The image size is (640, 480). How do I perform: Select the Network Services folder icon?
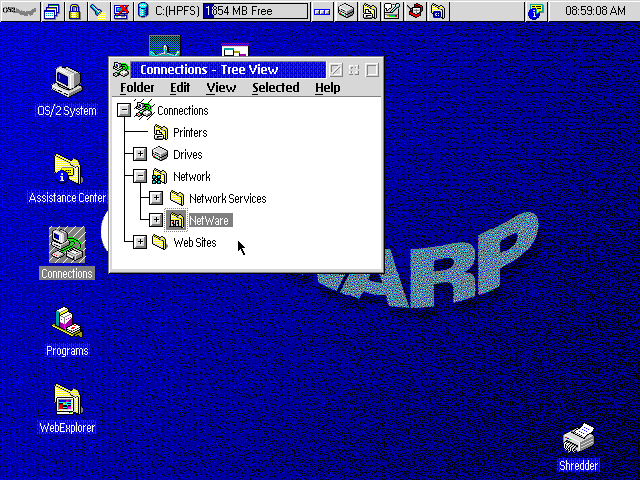tap(176, 198)
